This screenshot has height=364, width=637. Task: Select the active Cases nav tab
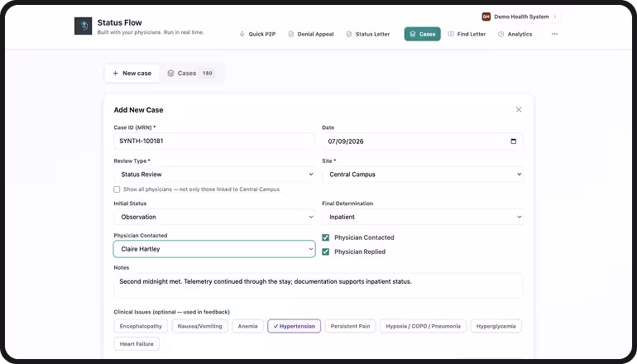pyautogui.click(x=423, y=34)
